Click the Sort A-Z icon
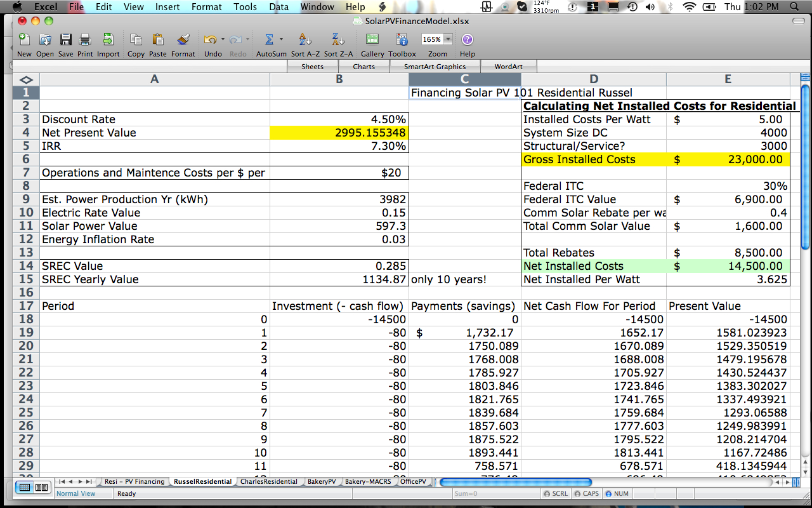Screen dimensions: 812x508 click(x=305, y=40)
